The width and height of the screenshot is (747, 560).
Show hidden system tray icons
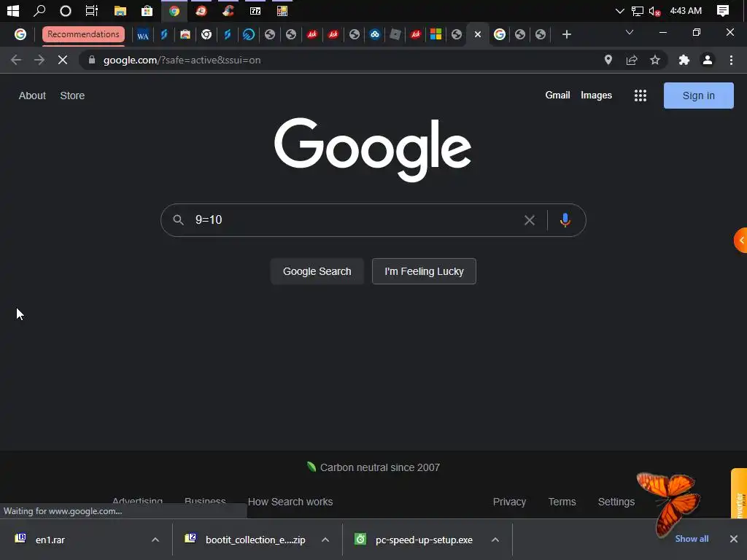point(620,10)
